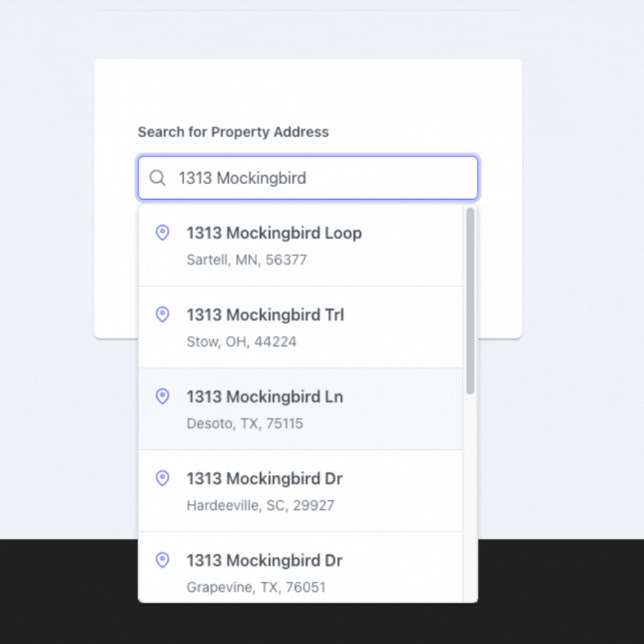644x644 pixels.
Task: Click pin icon beside 1313 Mockingbird Trl
Action: click(x=162, y=315)
